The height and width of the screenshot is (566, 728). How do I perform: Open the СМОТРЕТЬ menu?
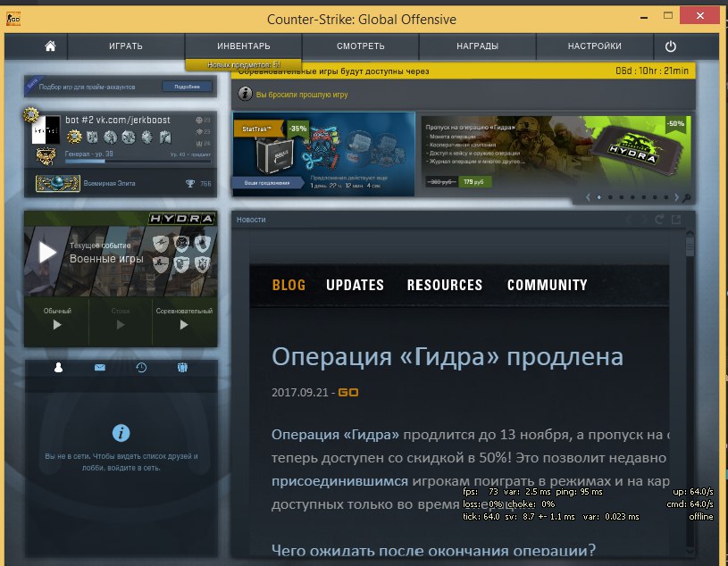click(360, 46)
